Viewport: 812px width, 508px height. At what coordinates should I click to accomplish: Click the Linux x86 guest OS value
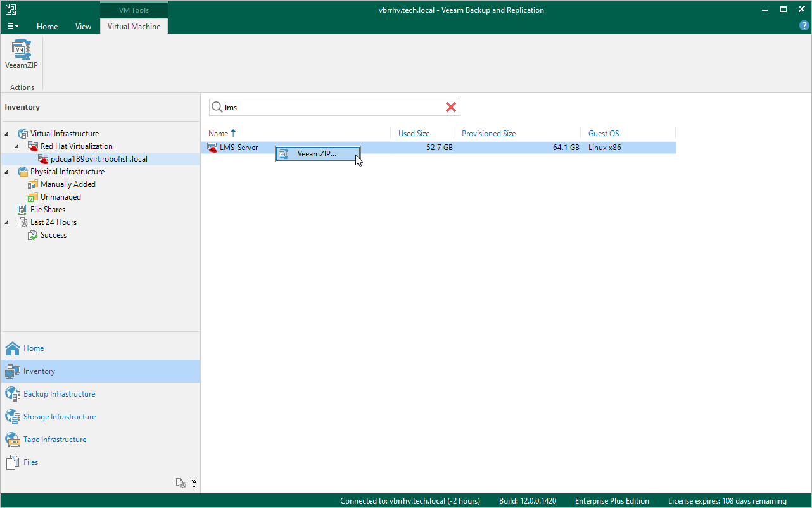pyautogui.click(x=606, y=148)
